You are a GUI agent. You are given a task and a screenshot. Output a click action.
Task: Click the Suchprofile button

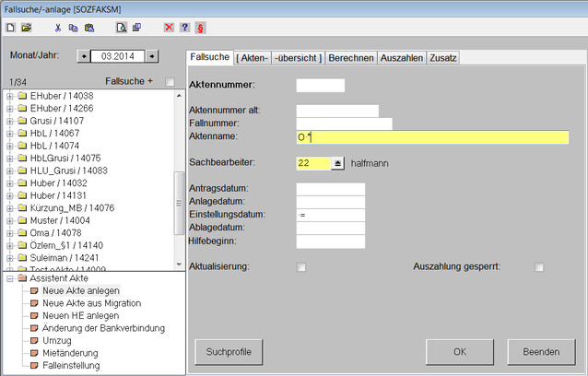[229, 352]
